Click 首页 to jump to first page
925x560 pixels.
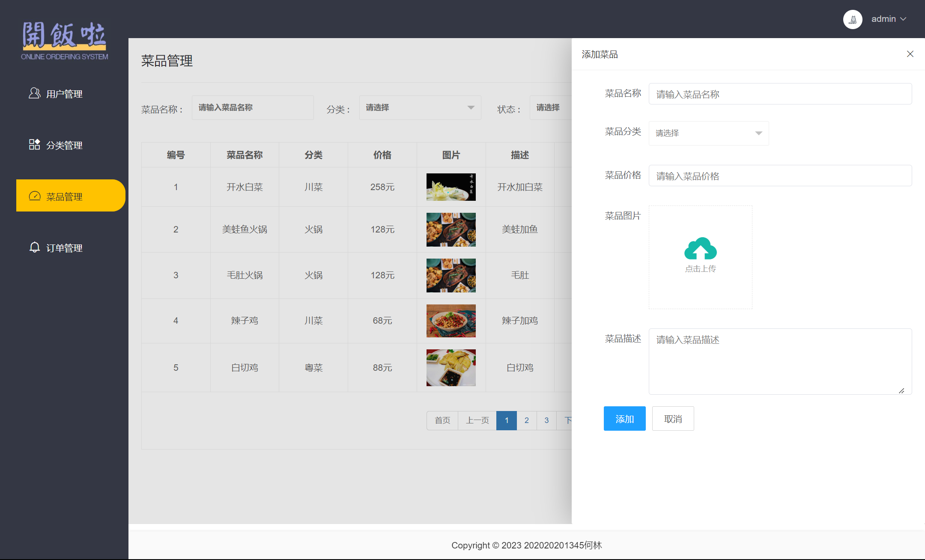(442, 420)
